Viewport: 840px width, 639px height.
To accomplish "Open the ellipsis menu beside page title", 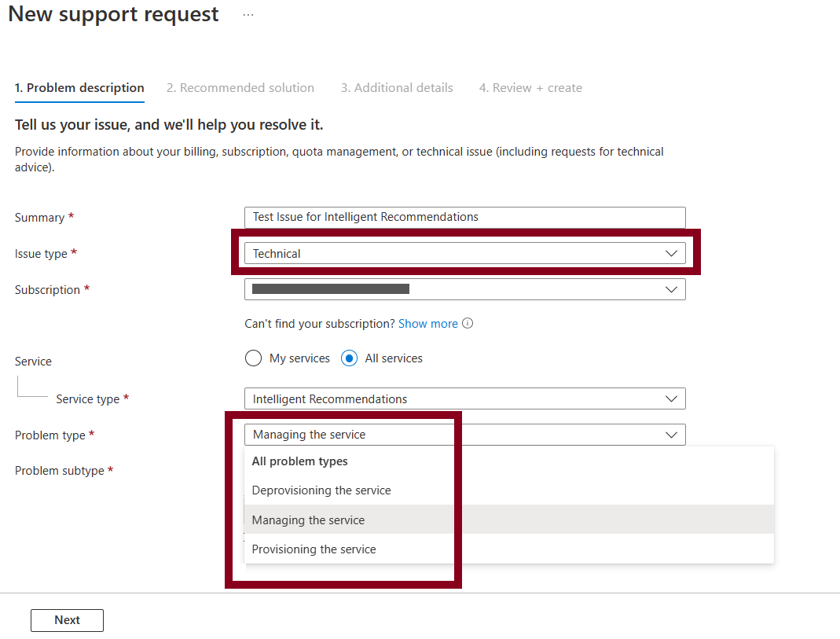I will [248, 13].
